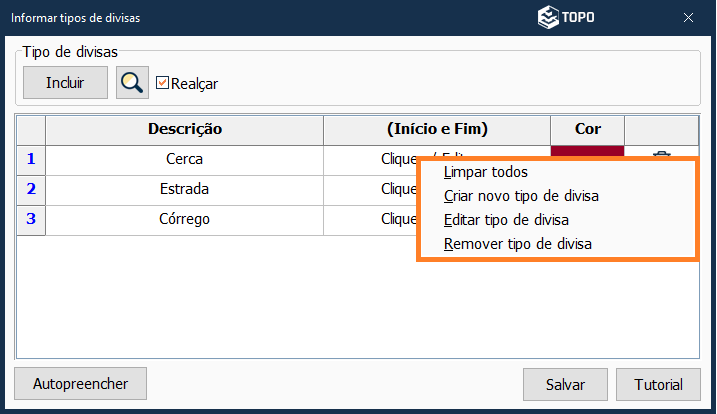Open the Tutorial button
The image size is (717, 414).
pyautogui.click(x=659, y=384)
